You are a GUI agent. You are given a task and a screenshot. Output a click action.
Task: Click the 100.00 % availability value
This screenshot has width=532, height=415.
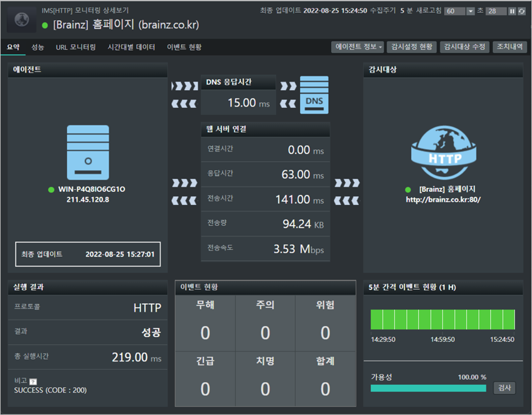coord(472,377)
